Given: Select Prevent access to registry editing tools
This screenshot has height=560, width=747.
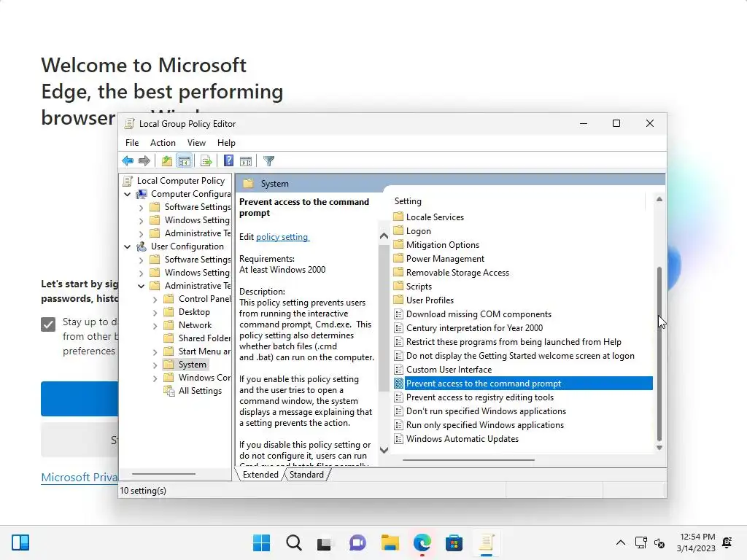Looking at the screenshot, I should tap(480, 397).
